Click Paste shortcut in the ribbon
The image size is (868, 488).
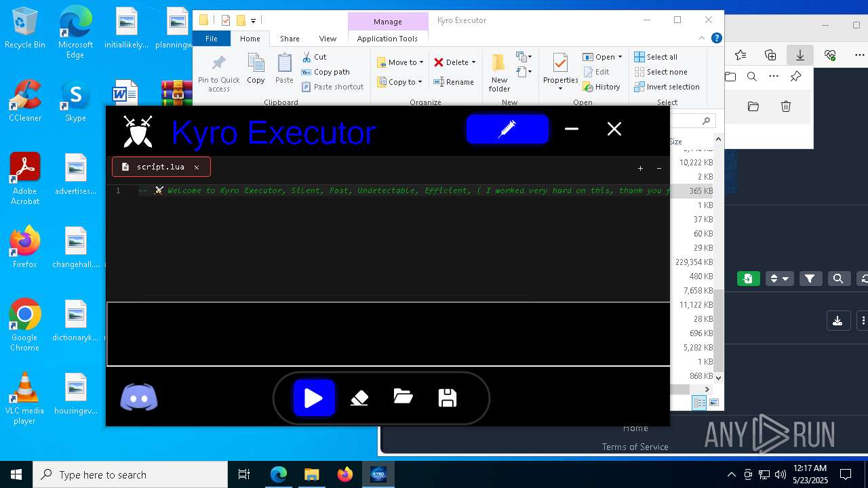click(x=332, y=87)
